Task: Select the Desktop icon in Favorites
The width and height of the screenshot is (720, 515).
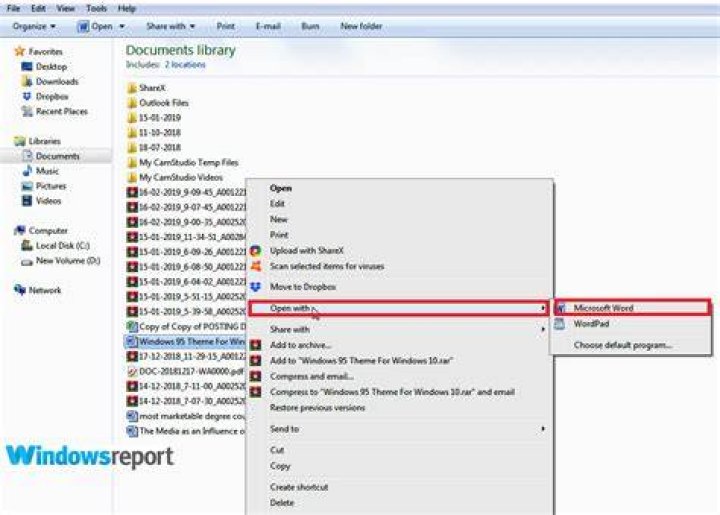Action: 27,67
